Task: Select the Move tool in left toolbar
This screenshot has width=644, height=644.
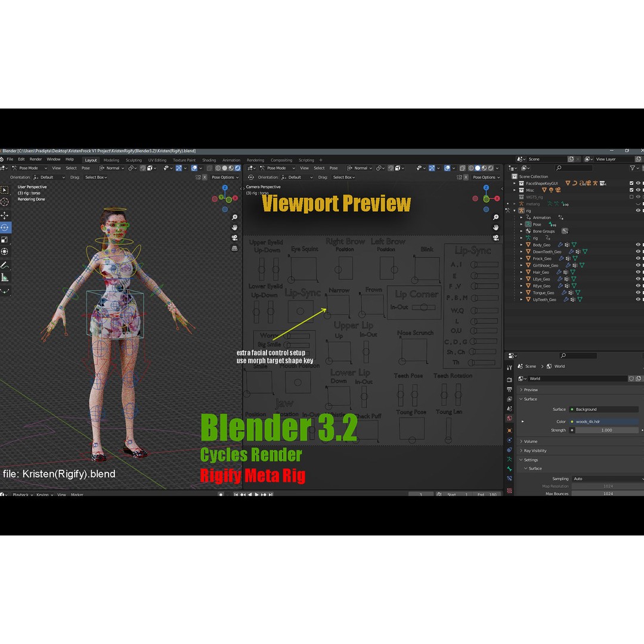Action: click(5, 215)
